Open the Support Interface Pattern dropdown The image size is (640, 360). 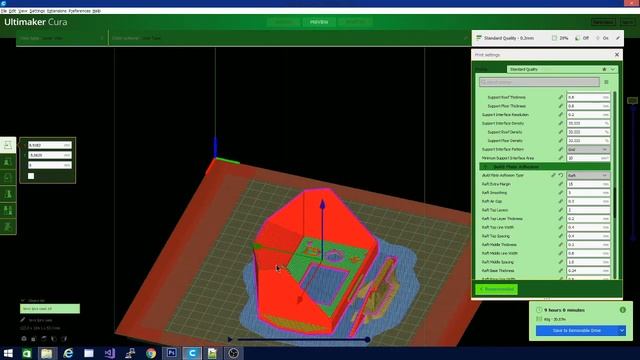pyautogui.click(x=588, y=149)
